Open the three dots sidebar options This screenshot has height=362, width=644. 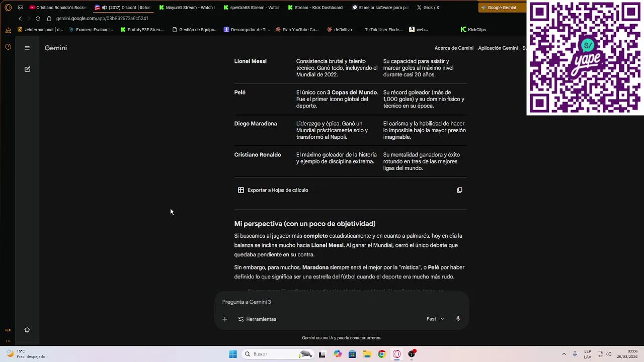click(8, 341)
